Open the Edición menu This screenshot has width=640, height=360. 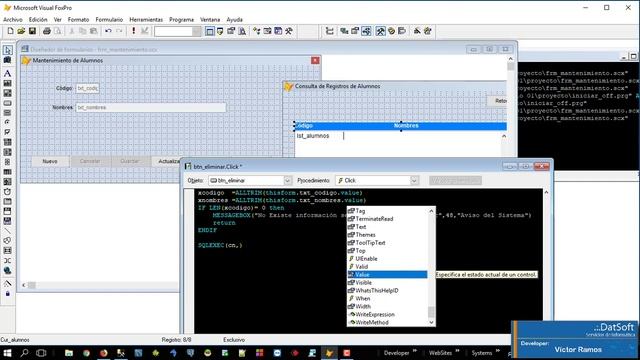pos(38,20)
